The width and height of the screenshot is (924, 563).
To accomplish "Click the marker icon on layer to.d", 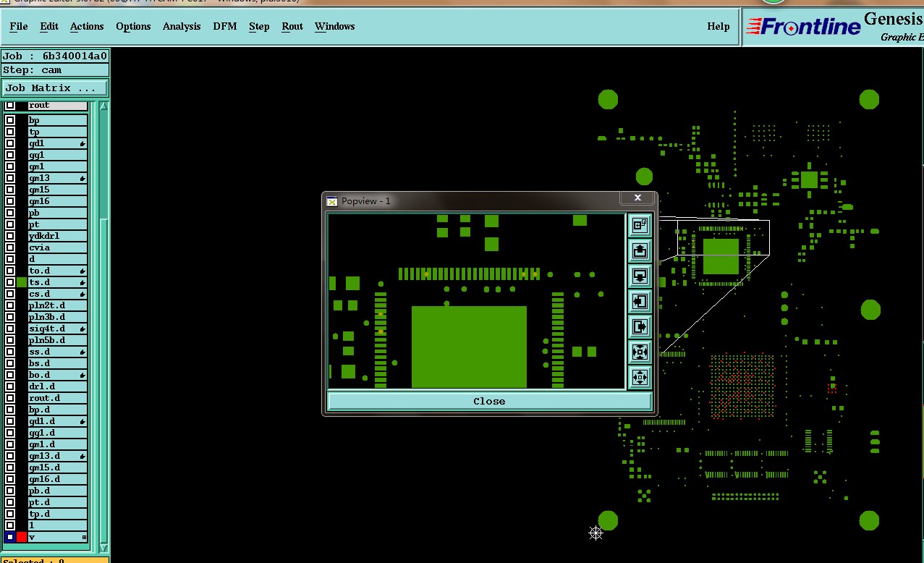I will [x=82, y=271].
